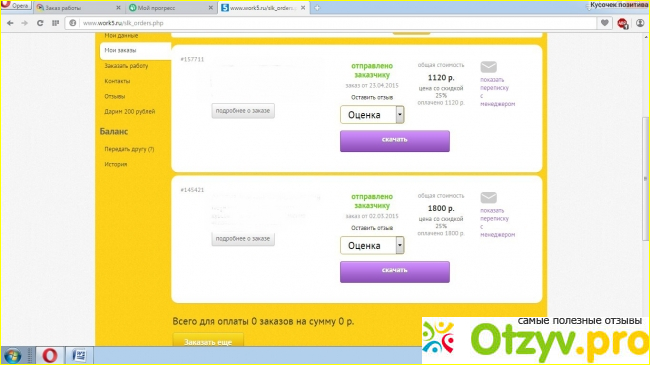Open the envelope icon for order #157711

[488, 67]
